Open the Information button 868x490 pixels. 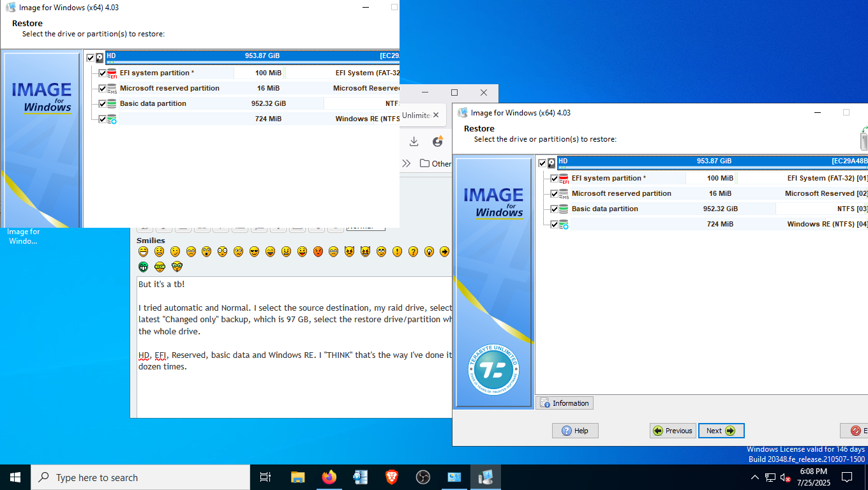click(564, 403)
